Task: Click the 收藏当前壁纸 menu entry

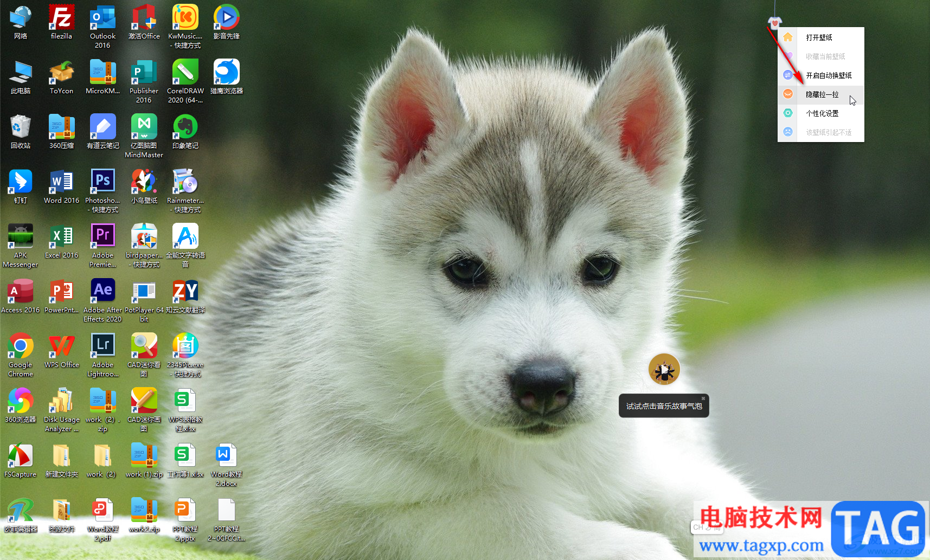Action: tap(821, 56)
